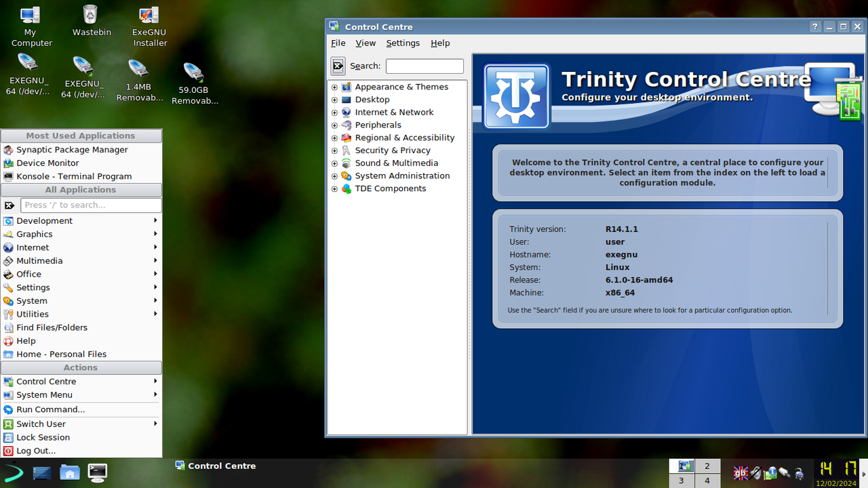Open the Help menu in Control Centre
The height and width of the screenshot is (488, 868).
point(440,43)
